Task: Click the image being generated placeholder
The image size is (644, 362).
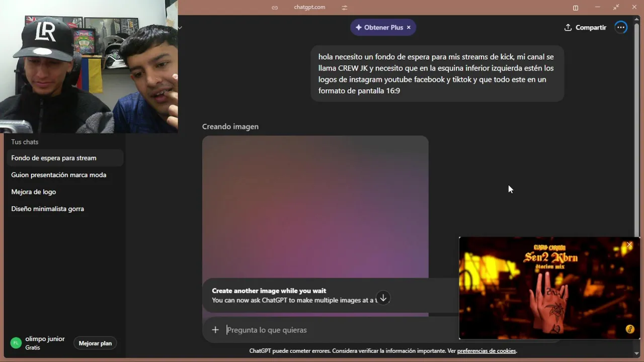Action: click(315, 207)
